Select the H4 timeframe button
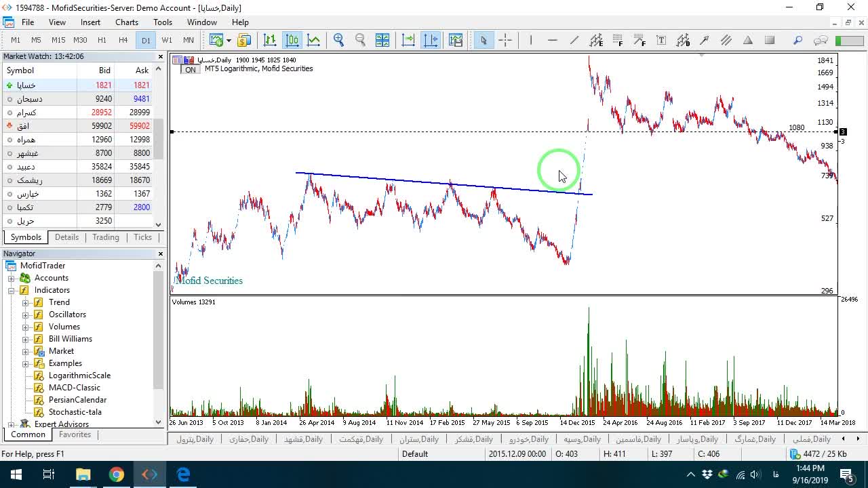868x488 pixels. (x=123, y=40)
